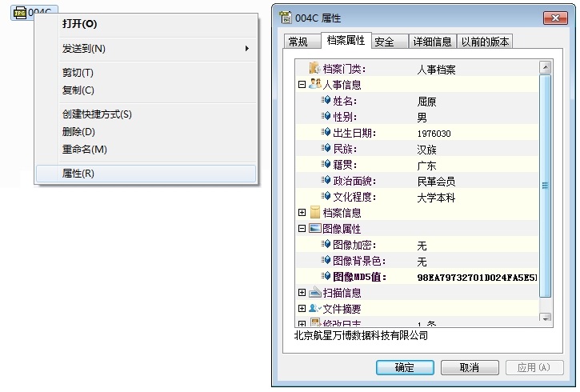Click the 图像加密 value 无

[422, 246]
